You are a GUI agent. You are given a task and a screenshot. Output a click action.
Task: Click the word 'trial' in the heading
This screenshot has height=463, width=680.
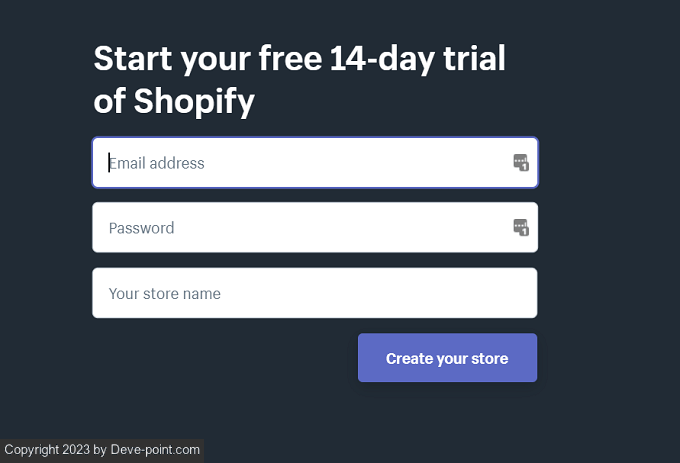click(x=481, y=58)
